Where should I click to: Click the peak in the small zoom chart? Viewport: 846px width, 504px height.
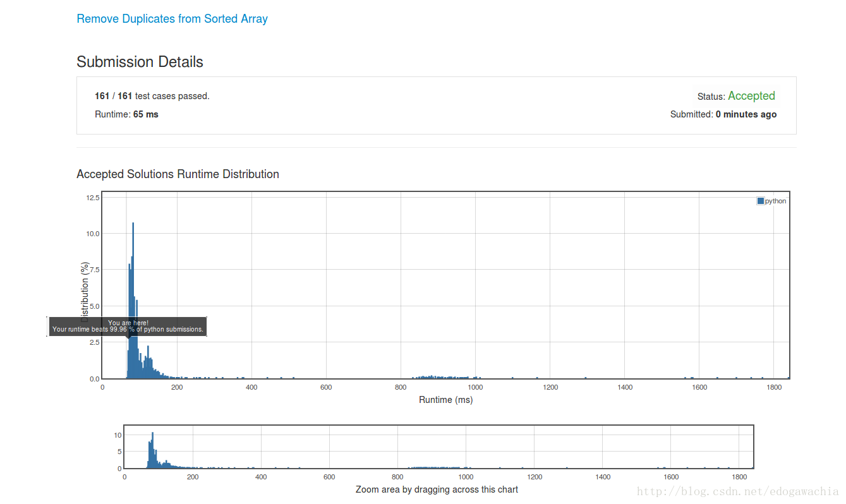pyautogui.click(x=152, y=450)
